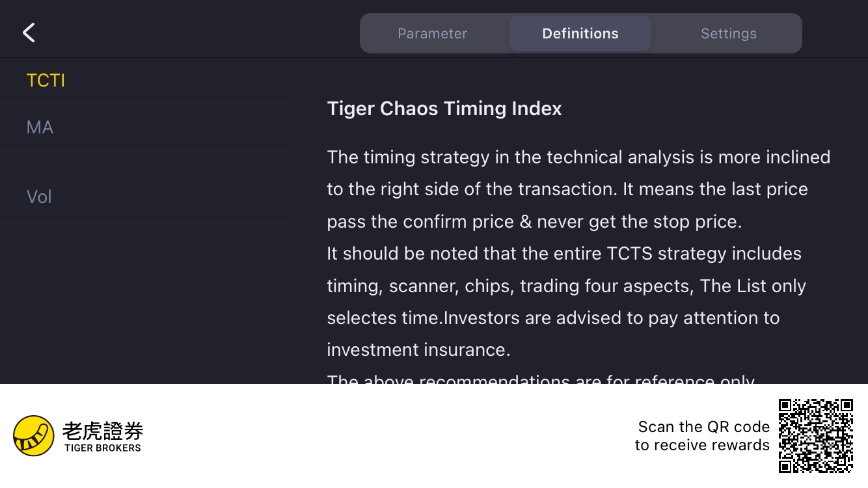Tap the back arrow icon

pyautogui.click(x=29, y=33)
